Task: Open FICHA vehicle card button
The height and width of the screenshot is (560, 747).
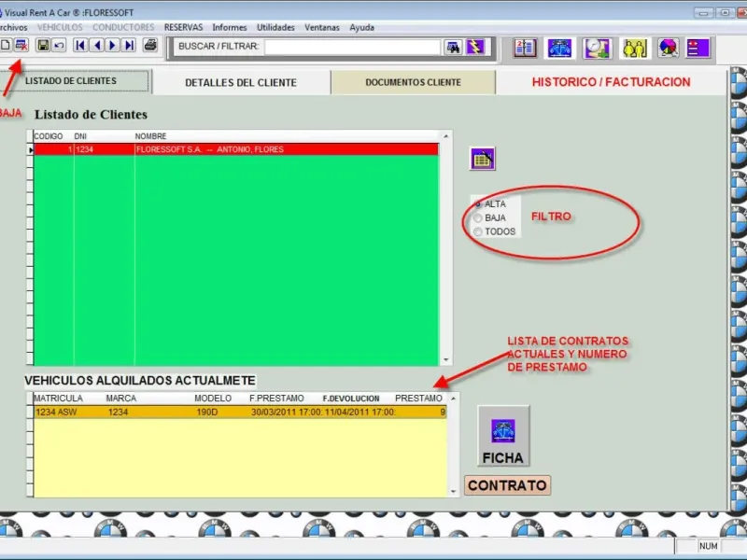Action: [503, 436]
